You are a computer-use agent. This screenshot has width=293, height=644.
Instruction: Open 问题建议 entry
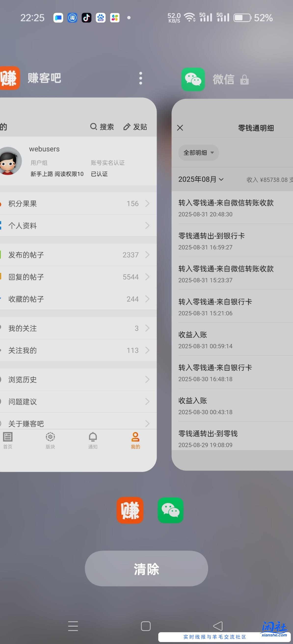tap(78, 401)
